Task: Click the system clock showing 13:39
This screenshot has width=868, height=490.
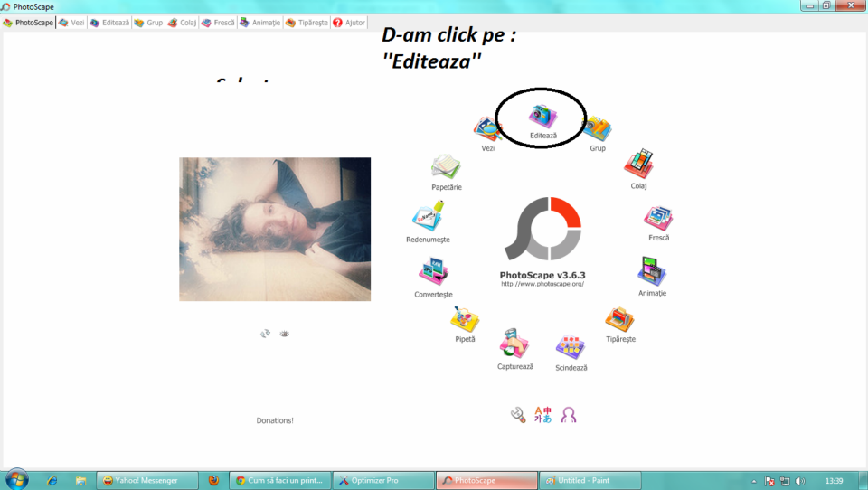Action: (834, 481)
